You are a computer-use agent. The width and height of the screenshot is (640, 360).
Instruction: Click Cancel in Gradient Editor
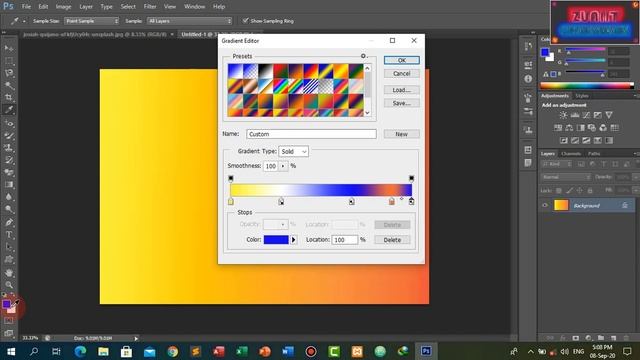(x=402, y=73)
